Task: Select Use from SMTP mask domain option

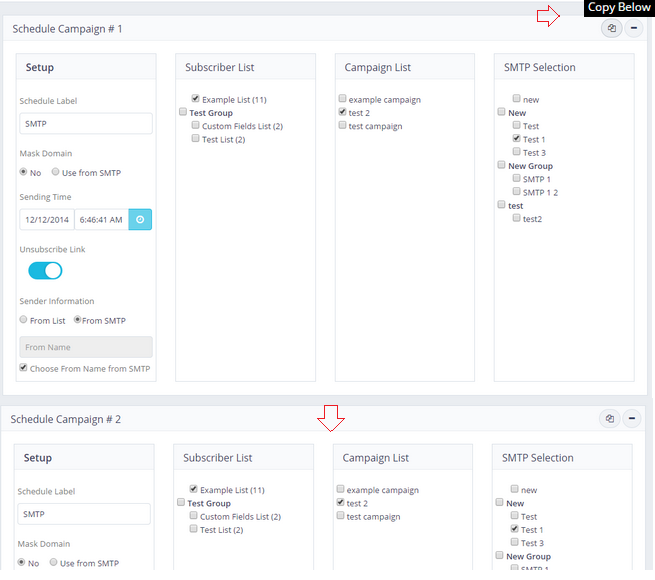Action: [56, 173]
